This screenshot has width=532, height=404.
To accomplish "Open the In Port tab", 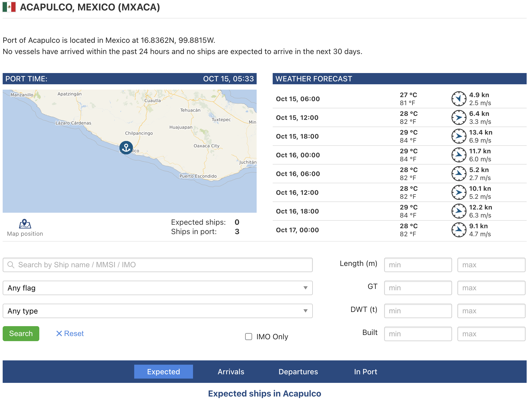I will click(365, 372).
